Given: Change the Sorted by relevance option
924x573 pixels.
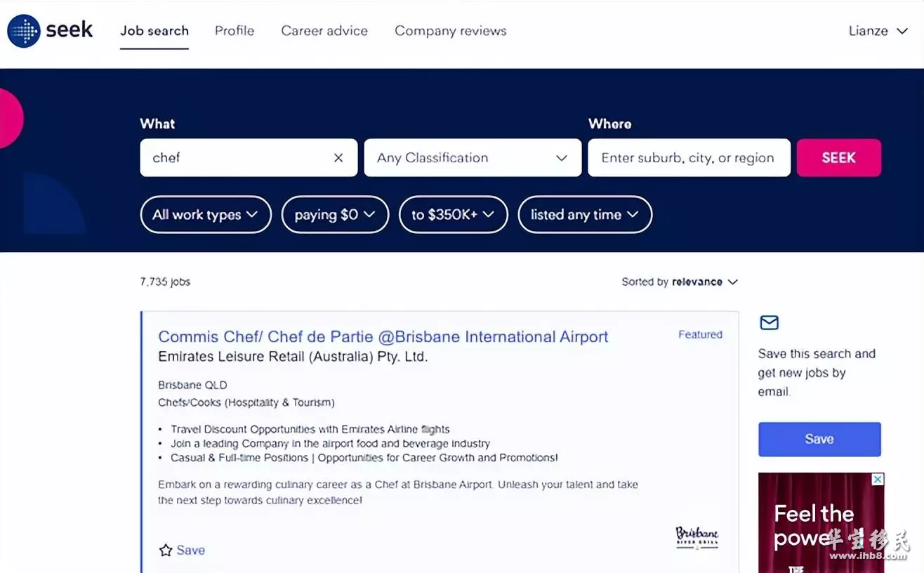Looking at the screenshot, I should click(x=680, y=282).
